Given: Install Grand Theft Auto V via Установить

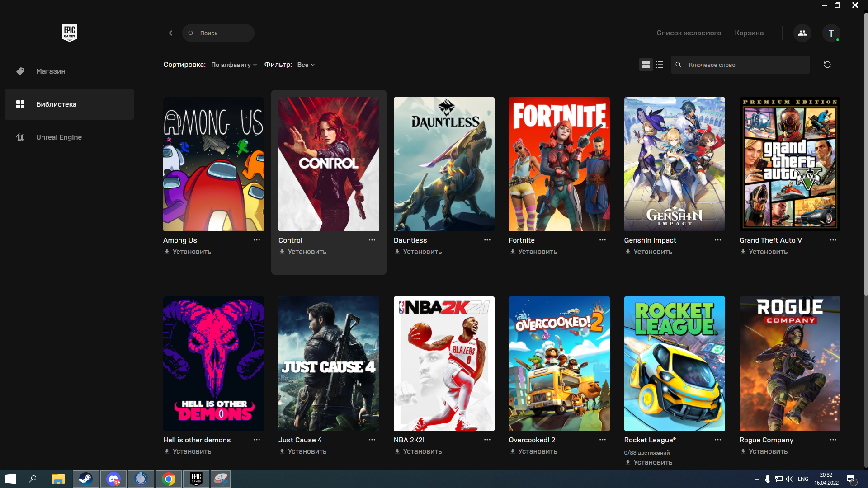Looking at the screenshot, I should 764,252.
